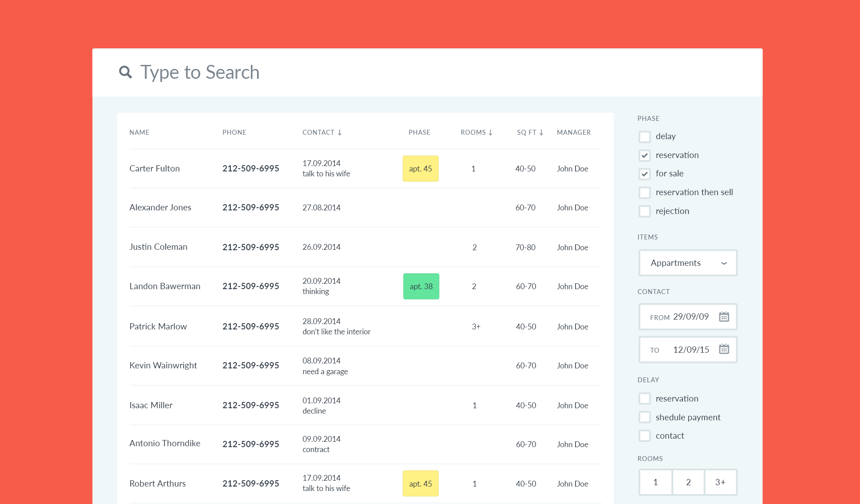
Task: Enable the delay phase checkbox
Action: tap(645, 137)
